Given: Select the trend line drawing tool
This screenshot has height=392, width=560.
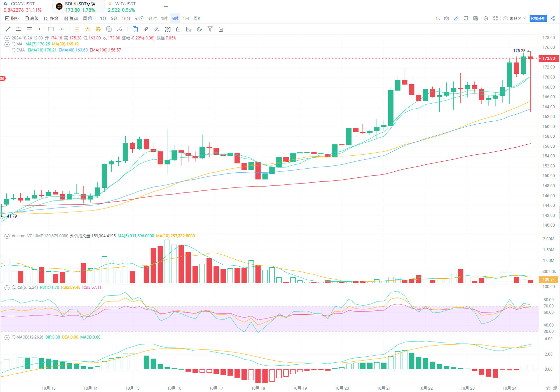Looking at the screenshot, I should tap(8, 29).
